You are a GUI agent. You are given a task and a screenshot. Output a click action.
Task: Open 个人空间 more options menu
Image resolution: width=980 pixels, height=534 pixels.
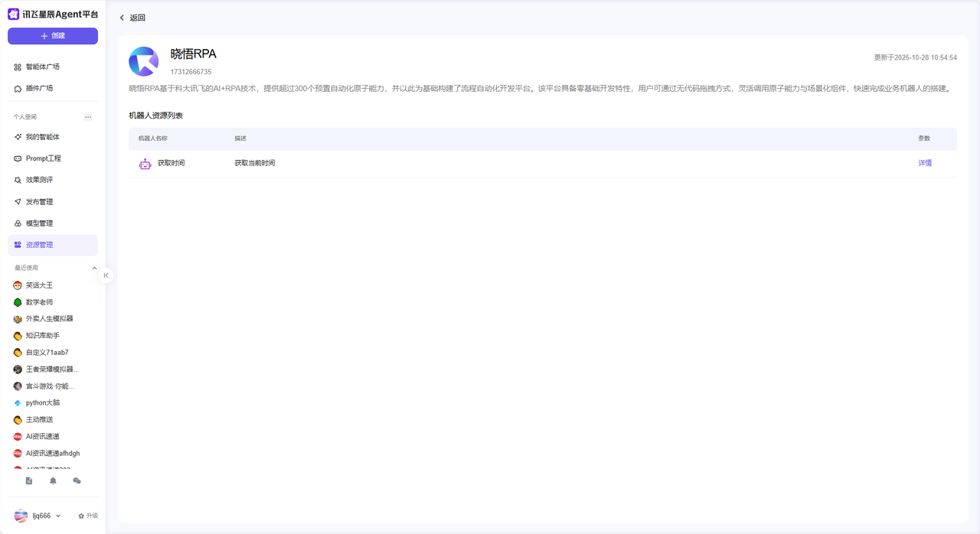pyautogui.click(x=88, y=117)
